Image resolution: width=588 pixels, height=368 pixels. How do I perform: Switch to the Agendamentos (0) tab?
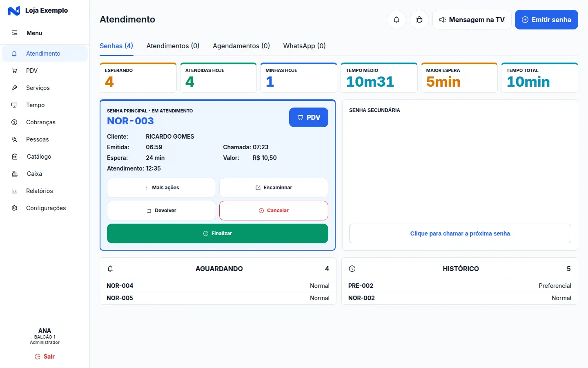click(241, 46)
